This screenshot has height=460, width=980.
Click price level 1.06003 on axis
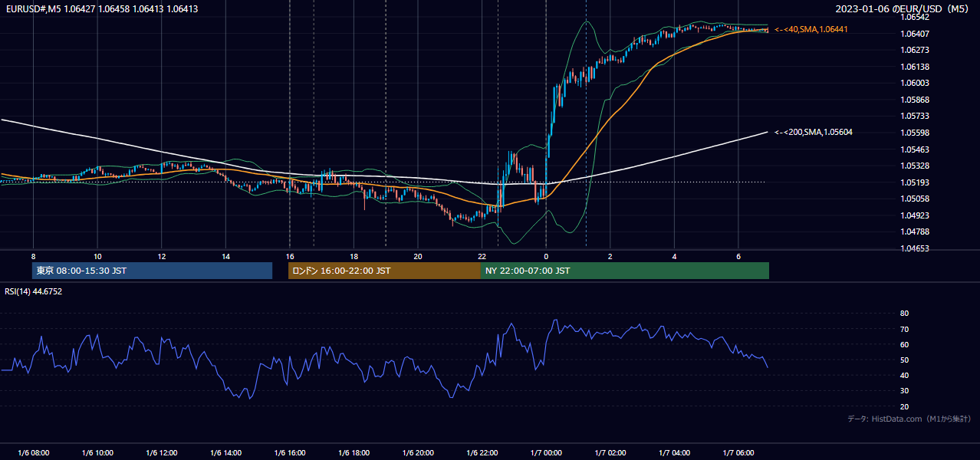pos(914,83)
